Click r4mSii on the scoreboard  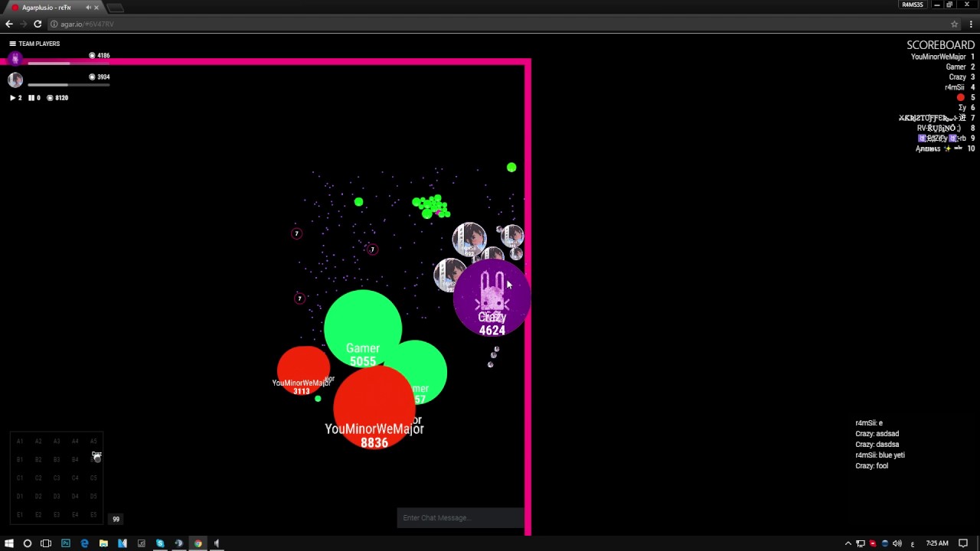(955, 87)
